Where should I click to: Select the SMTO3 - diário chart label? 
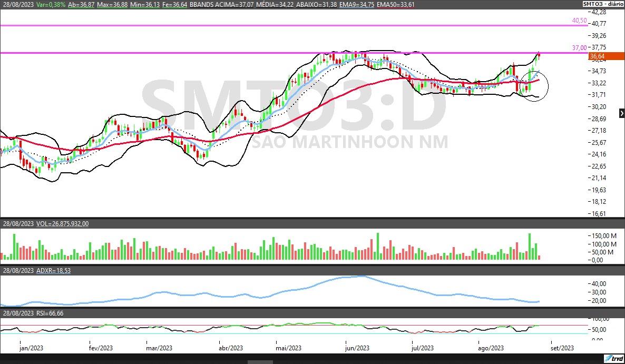point(603,4)
